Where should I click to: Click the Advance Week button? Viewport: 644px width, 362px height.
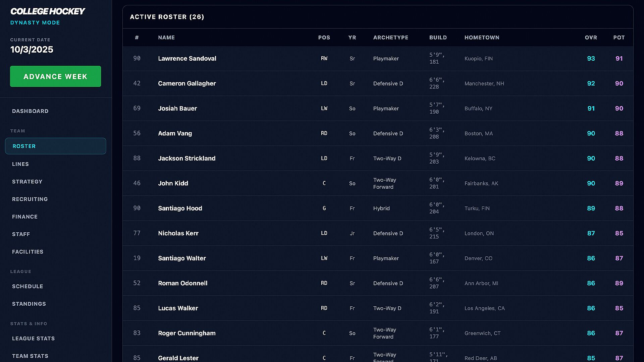(55, 76)
